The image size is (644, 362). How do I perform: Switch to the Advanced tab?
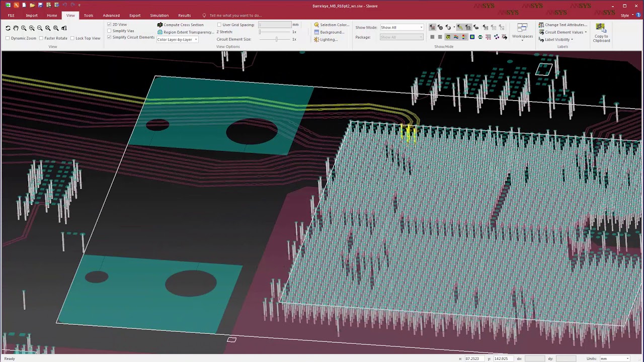pyautogui.click(x=111, y=15)
